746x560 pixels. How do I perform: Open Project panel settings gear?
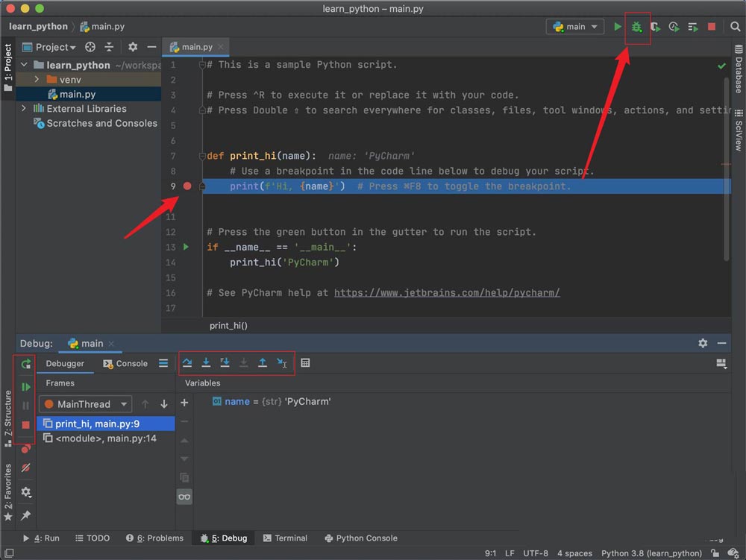133,46
